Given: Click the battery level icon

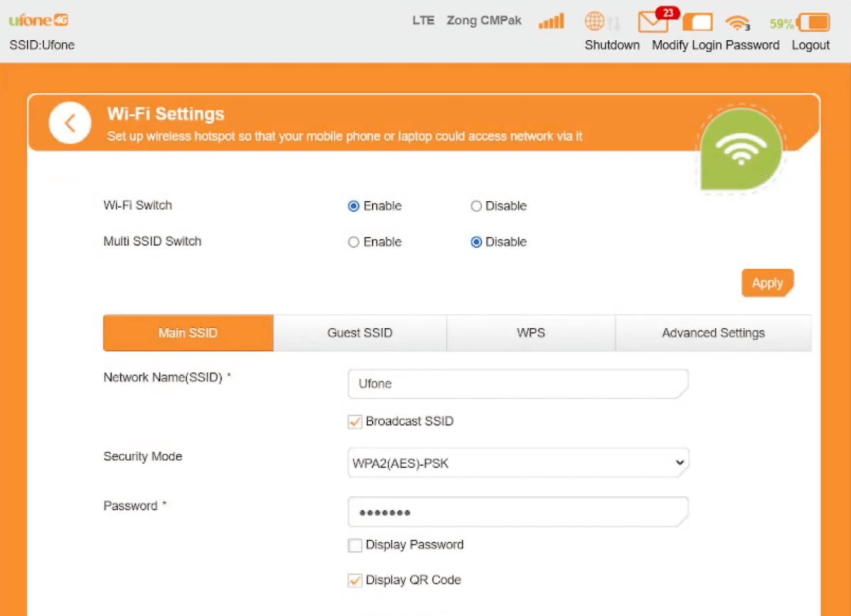Looking at the screenshot, I should (814, 23).
